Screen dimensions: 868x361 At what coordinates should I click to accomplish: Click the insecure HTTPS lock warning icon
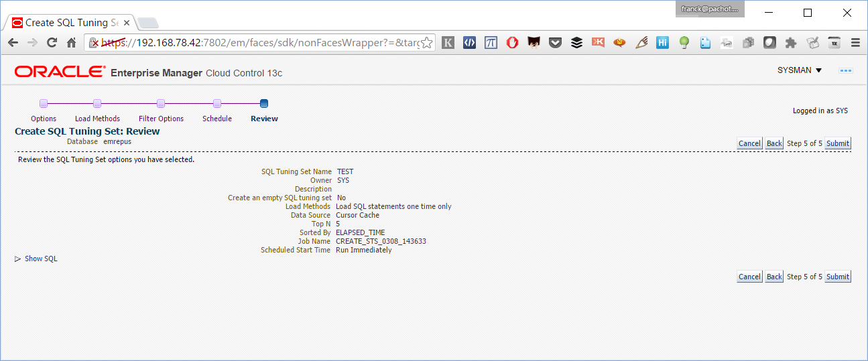click(95, 43)
